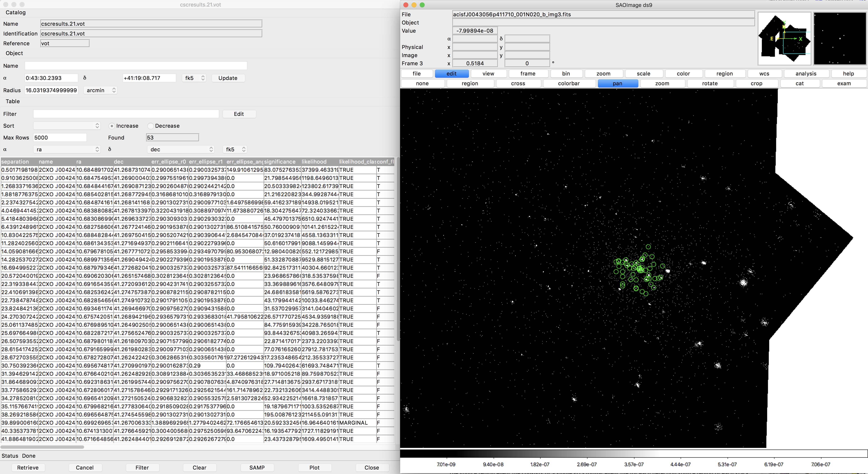Image resolution: width=868 pixels, height=474 pixels.
Task: Open the wcs menu button
Action: pos(764,74)
